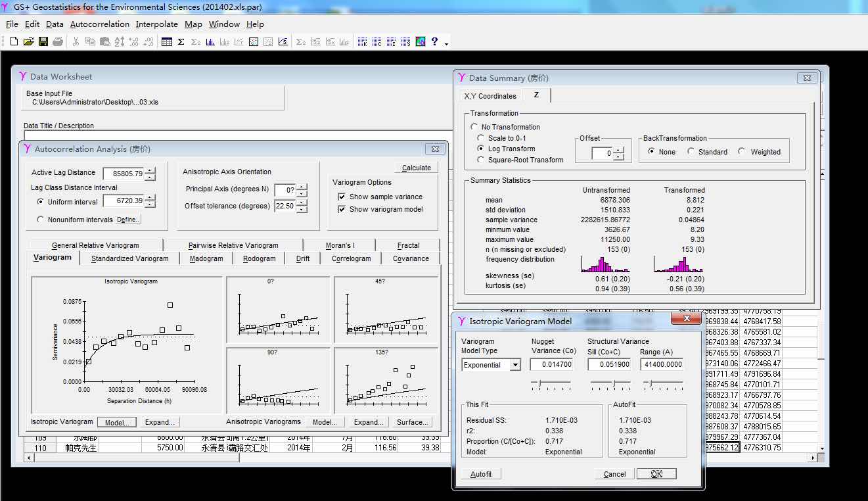Image resolution: width=868 pixels, height=501 pixels.
Task: Click the grid icon labeled I
Action: coord(392,41)
